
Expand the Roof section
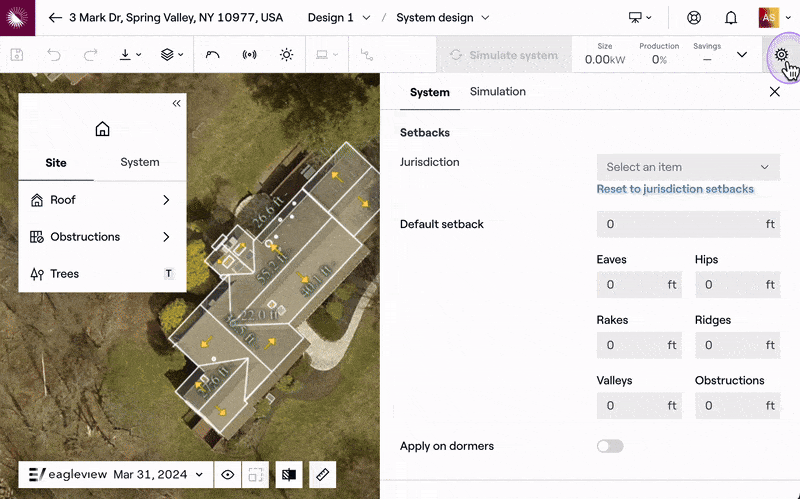pyautogui.click(x=102, y=200)
